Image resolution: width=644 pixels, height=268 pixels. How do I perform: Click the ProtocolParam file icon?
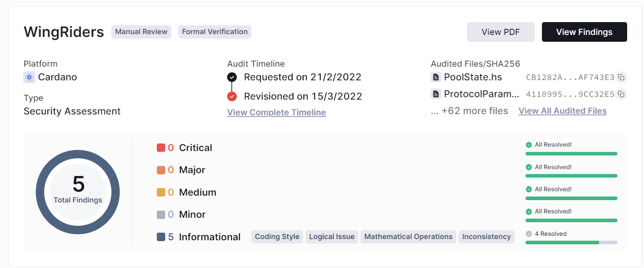pyautogui.click(x=436, y=94)
